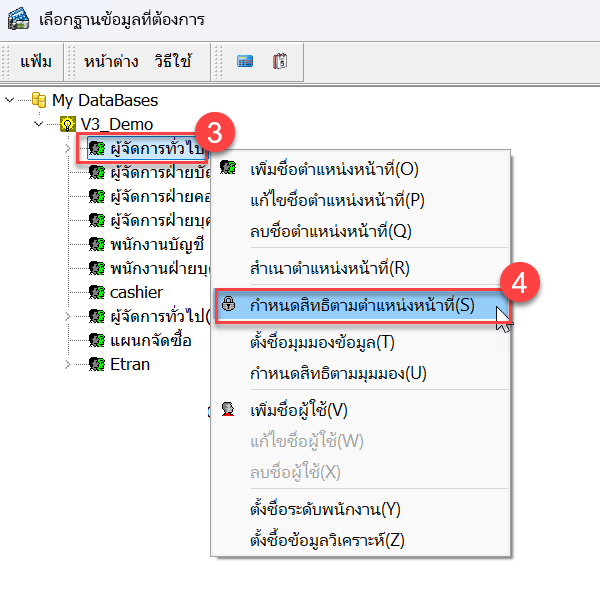Collapse the V3_Demo tree node

pos(38,124)
